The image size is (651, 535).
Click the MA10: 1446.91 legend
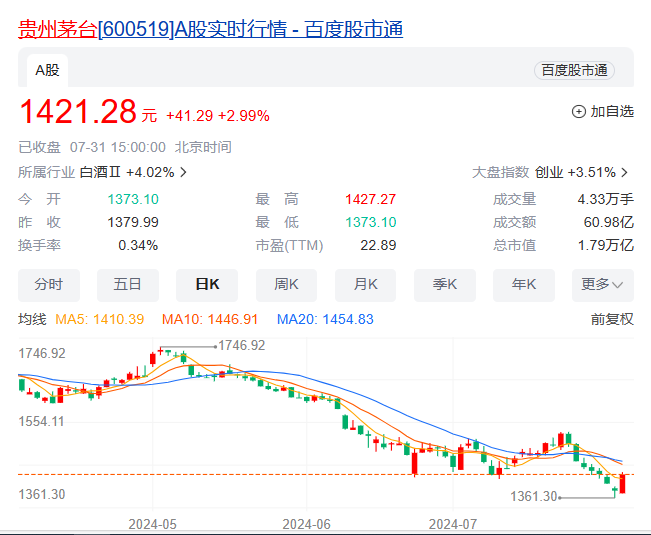point(210,319)
